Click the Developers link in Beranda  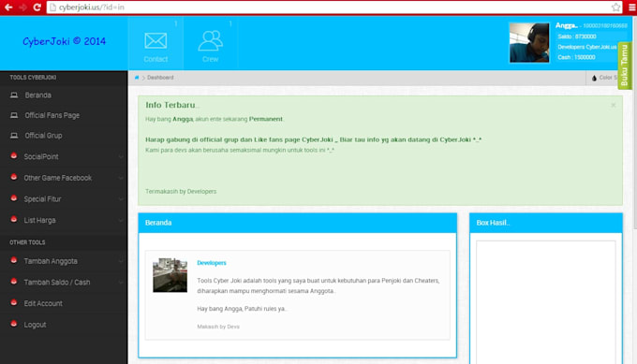(x=212, y=263)
